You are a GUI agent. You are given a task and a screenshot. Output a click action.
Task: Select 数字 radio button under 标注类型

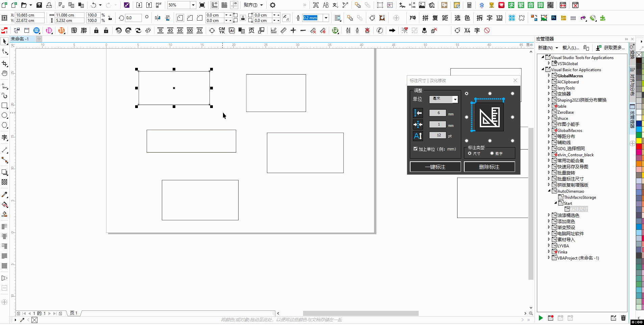click(492, 153)
